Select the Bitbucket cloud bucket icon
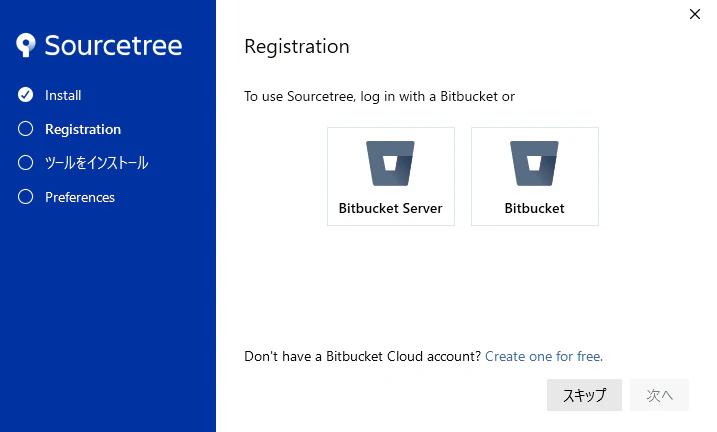This screenshot has width=717, height=432. coord(534,163)
